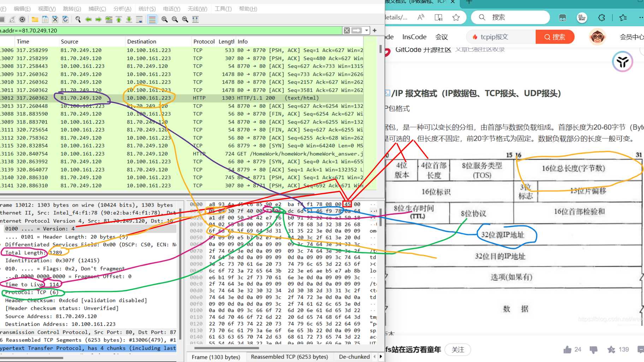Open the 捕获(C) menu
The height and width of the screenshot is (362, 644).
click(97, 9)
